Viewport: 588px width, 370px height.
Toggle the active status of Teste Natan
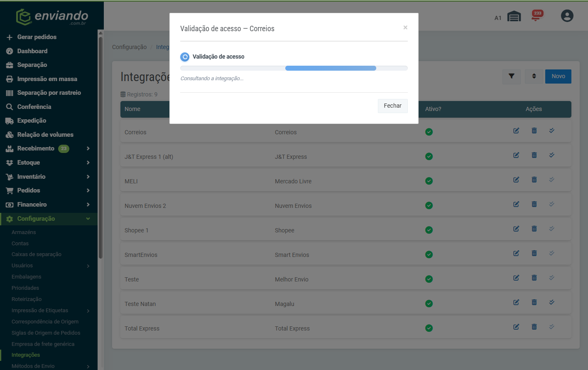pyautogui.click(x=429, y=303)
